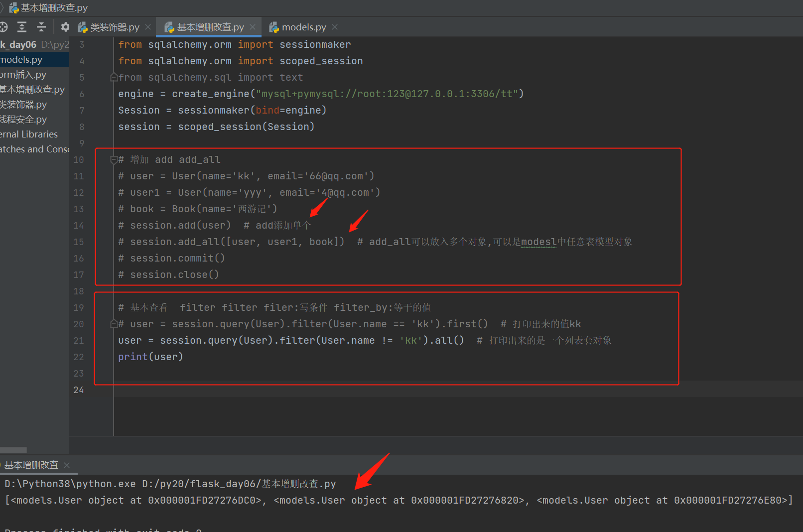The height and width of the screenshot is (532, 803).
Task: Click 'sessionmaker' import on line 3
Action: click(315, 45)
